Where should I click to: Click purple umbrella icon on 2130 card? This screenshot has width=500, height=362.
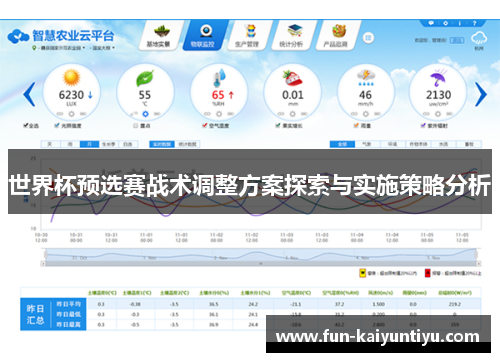point(438,78)
